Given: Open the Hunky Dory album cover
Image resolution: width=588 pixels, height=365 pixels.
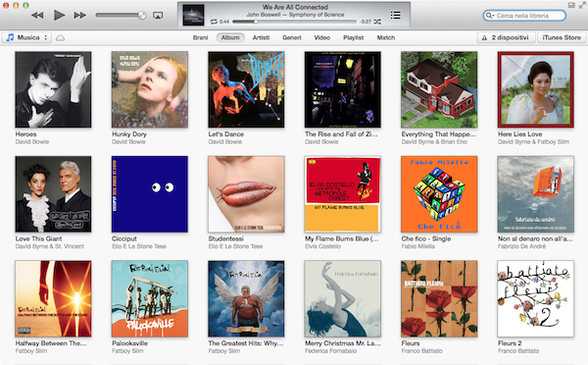Looking at the screenshot, I should (x=150, y=89).
